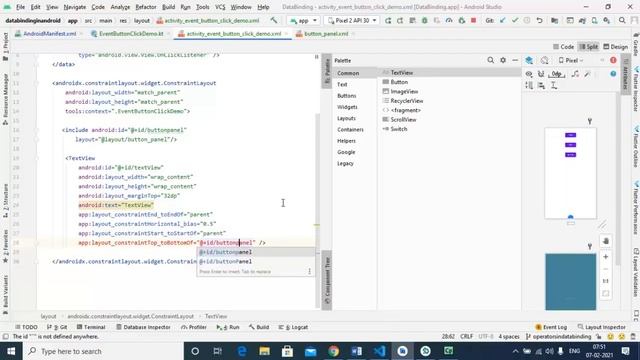Click the blue help question icon
The height and width of the screenshot is (360, 640).
(613, 74)
